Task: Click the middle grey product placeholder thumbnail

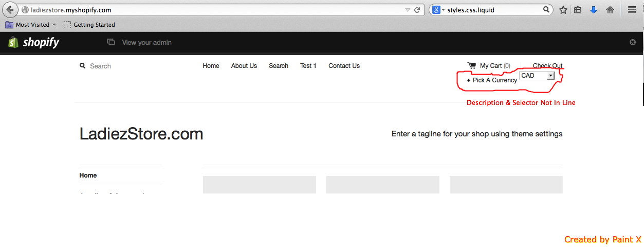Action: tap(383, 185)
